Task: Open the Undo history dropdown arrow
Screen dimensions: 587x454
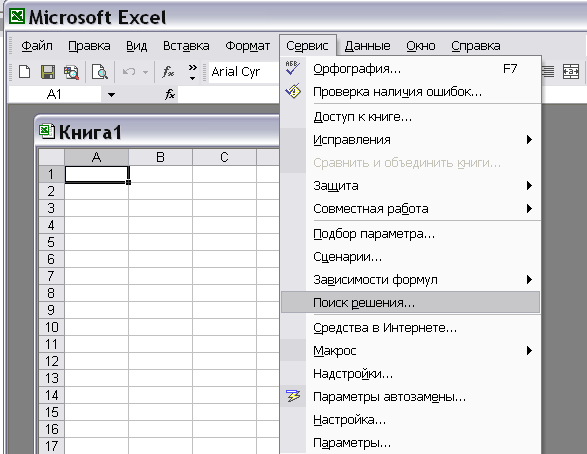Action: click(x=146, y=71)
